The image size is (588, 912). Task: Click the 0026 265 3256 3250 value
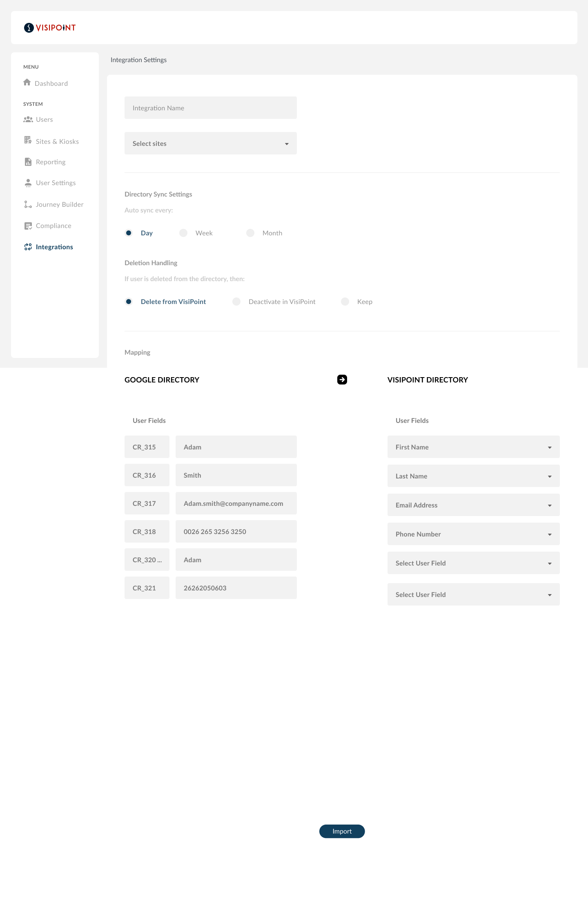pos(236,532)
